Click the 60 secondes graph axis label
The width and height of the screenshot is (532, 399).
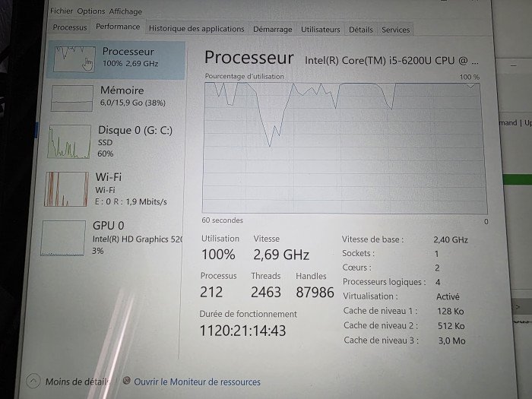[222, 220]
